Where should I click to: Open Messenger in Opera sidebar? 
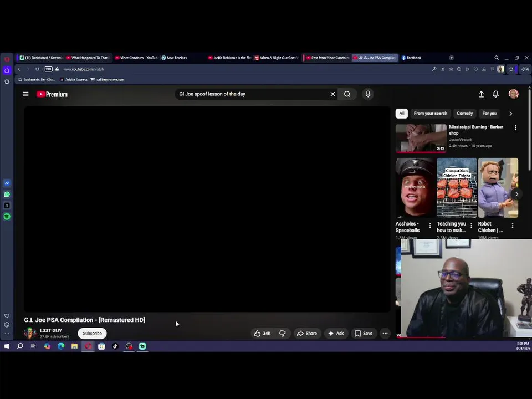[x=7, y=183]
